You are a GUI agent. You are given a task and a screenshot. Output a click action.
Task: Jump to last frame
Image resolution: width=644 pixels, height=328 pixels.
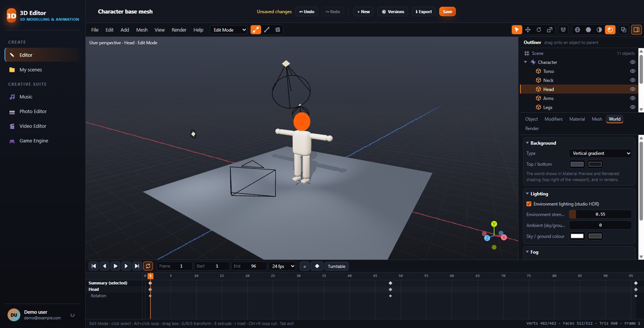pos(137,266)
